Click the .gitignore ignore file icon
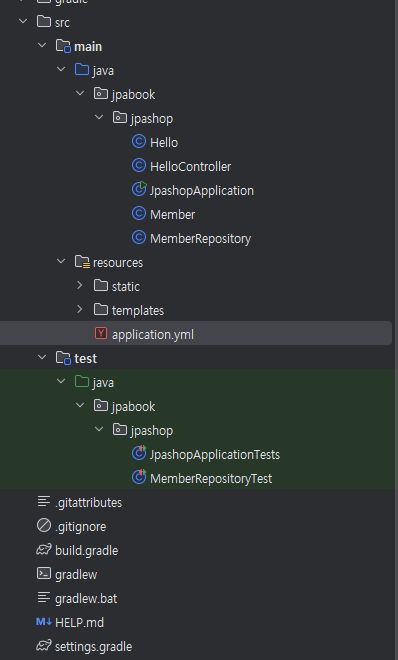The image size is (398, 660). tap(44, 525)
